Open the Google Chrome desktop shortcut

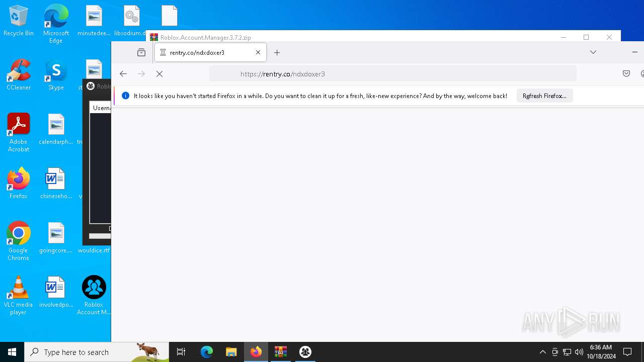(19, 241)
